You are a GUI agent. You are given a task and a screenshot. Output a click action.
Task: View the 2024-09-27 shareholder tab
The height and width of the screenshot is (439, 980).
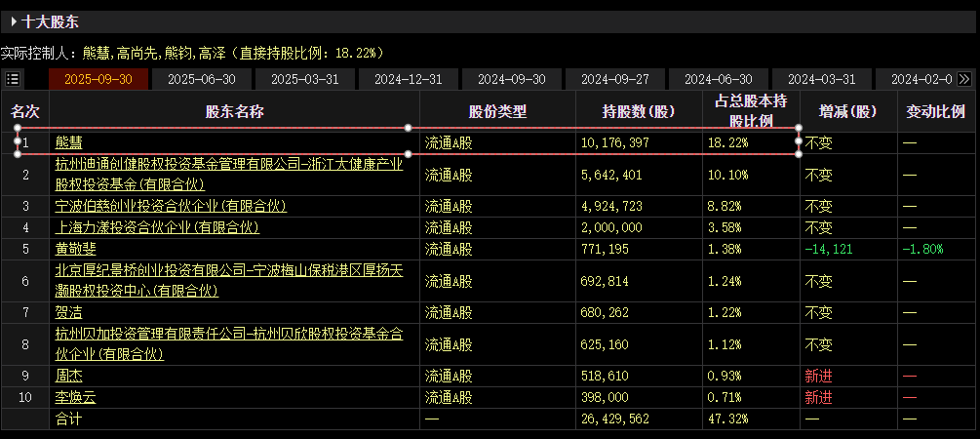tap(615, 79)
